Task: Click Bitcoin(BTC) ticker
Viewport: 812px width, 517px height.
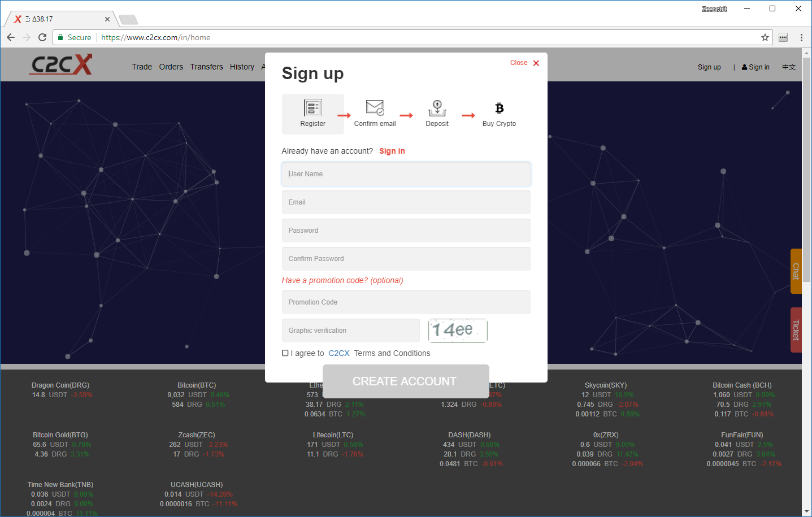Action: tap(197, 385)
